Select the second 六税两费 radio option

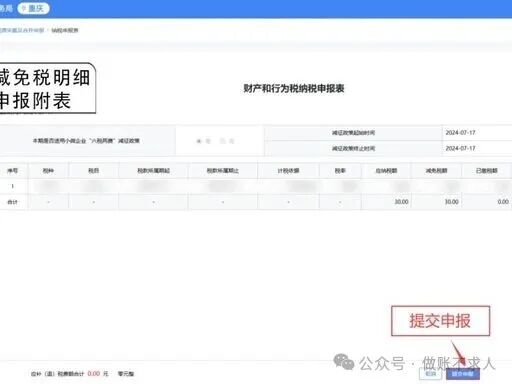[223, 141]
